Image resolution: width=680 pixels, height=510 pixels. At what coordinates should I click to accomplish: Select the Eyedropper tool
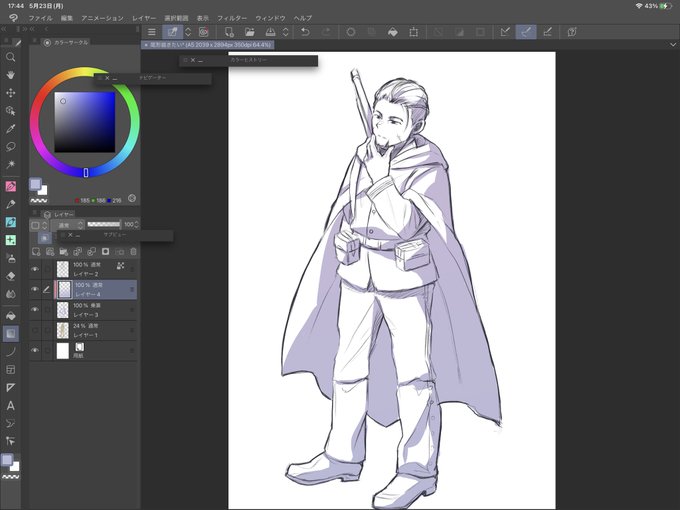point(11,128)
